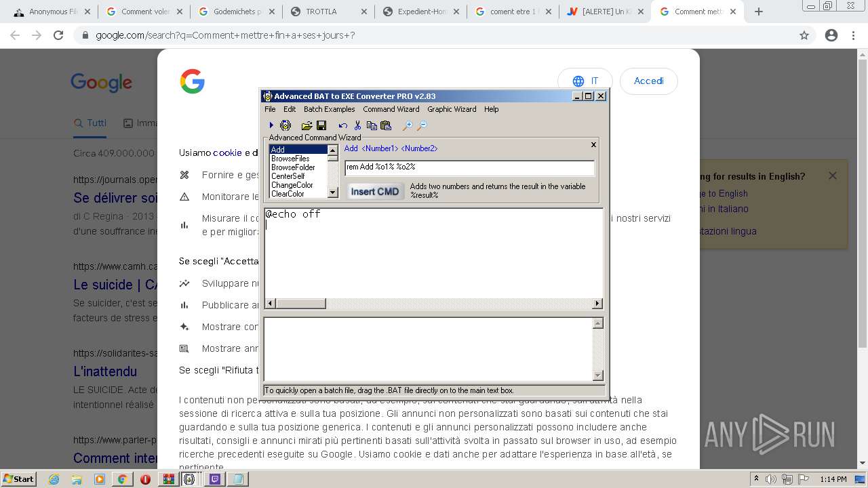Click editor horizontal scrollbar right arrow
The height and width of the screenshot is (488, 868).
[x=597, y=304]
